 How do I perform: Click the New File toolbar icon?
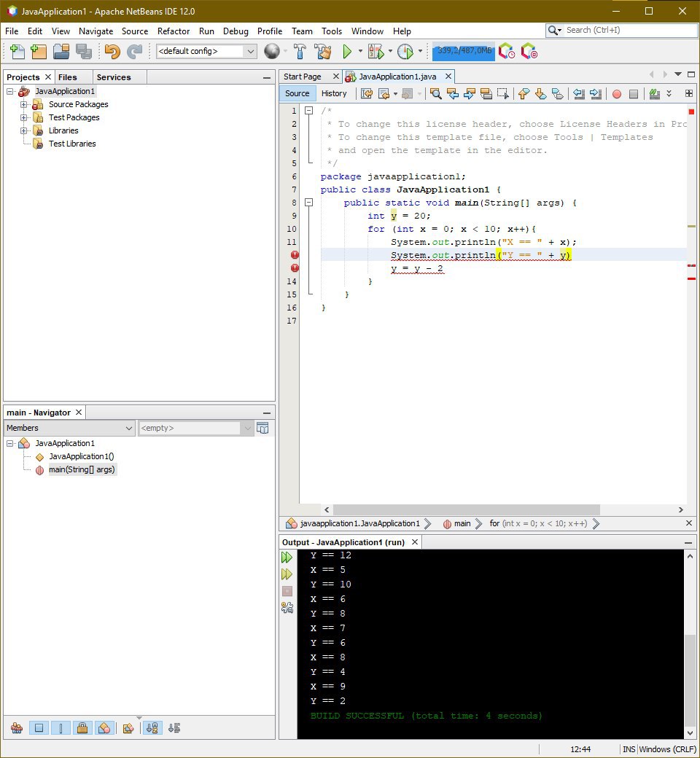(x=17, y=51)
